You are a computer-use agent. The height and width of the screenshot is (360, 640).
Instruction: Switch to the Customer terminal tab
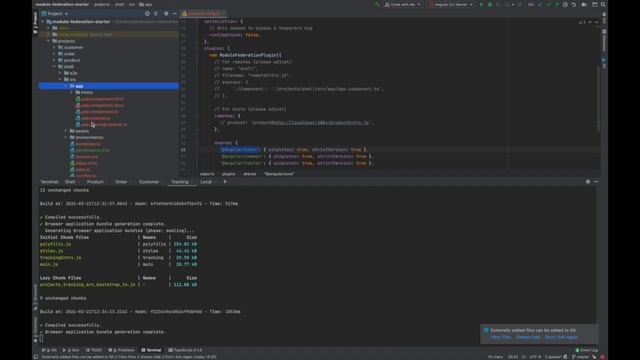click(x=149, y=182)
